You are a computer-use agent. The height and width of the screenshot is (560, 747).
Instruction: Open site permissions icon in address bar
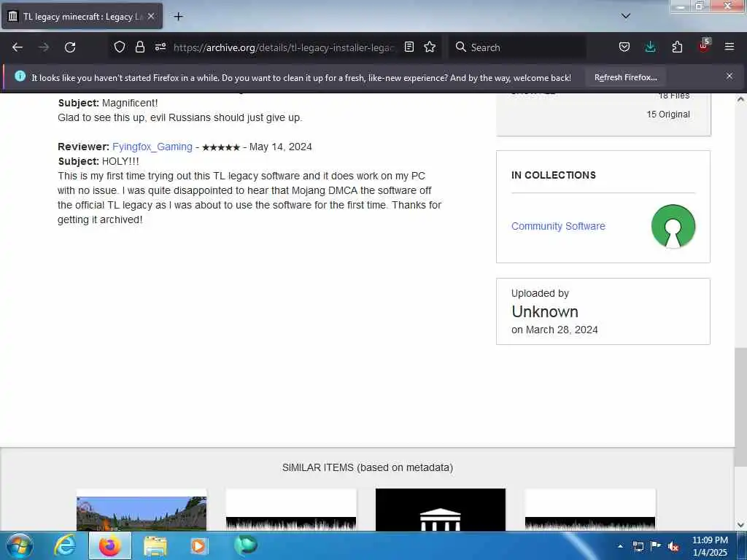160,47
